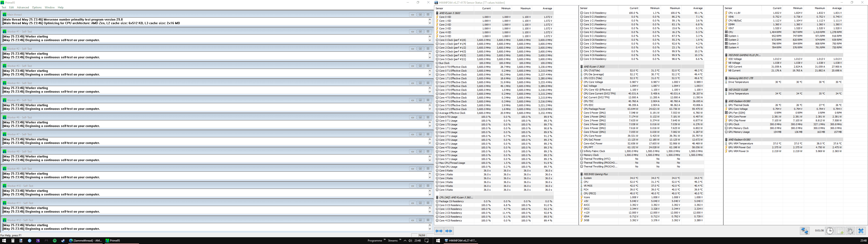
Task: Select Package C6 Residency row
Action: (494, 201)
